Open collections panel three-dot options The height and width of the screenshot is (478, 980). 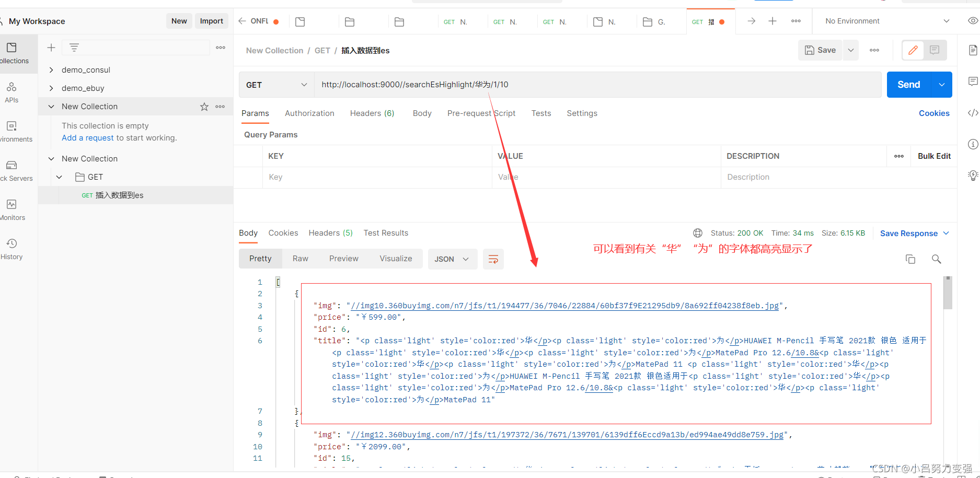[221, 48]
